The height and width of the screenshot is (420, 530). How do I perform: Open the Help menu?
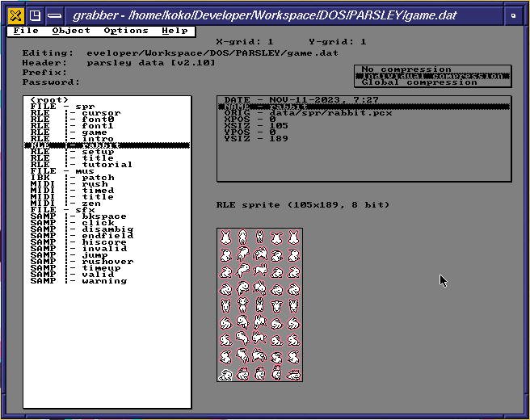[175, 31]
